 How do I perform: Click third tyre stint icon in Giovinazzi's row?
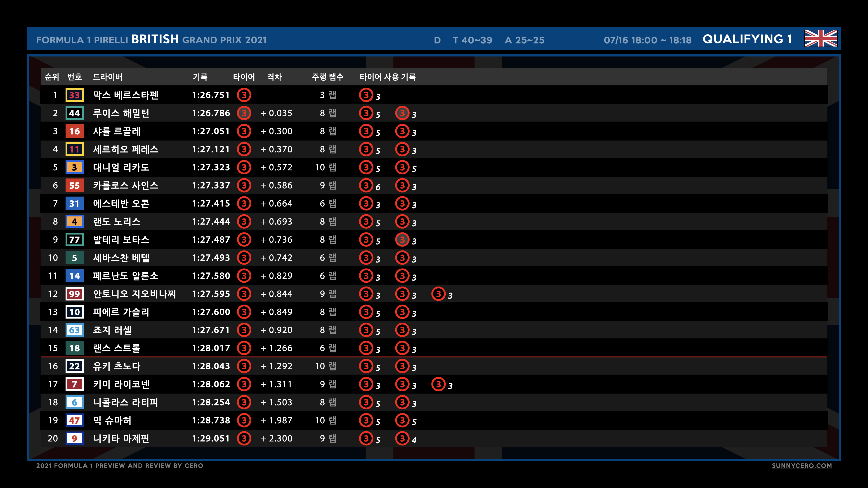pyautogui.click(x=438, y=294)
